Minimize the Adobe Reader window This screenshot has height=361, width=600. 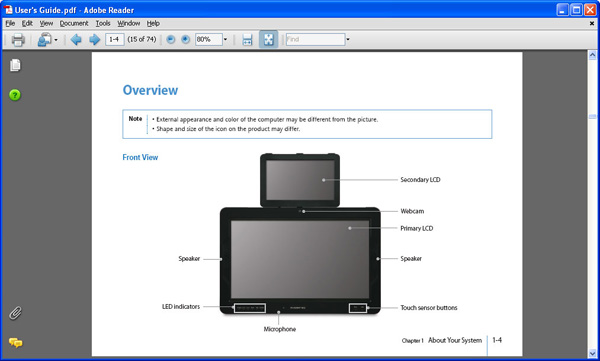[562, 10]
